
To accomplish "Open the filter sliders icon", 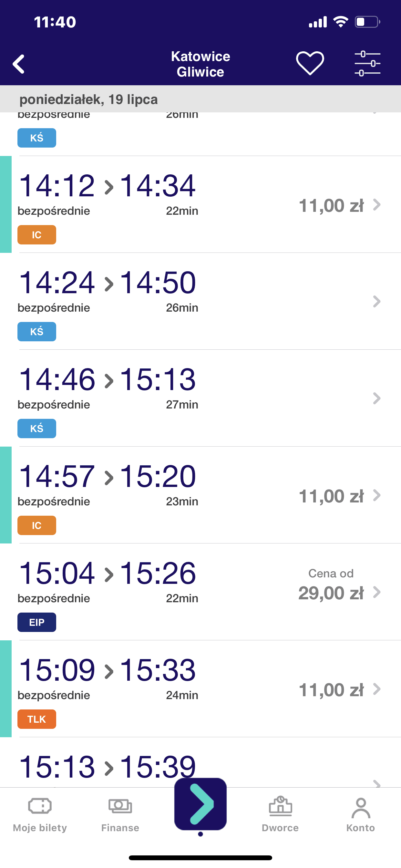I will click(x=367, y=63).
